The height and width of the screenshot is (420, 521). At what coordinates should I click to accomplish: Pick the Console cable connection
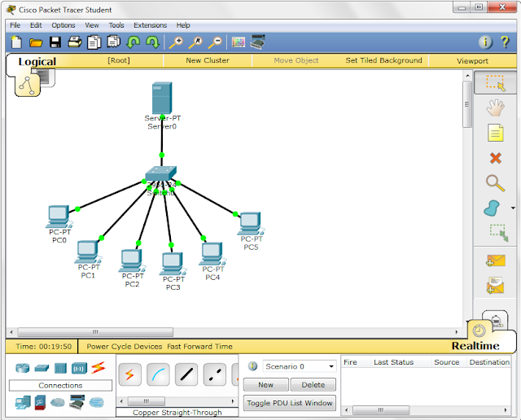(x=158, y=374)
